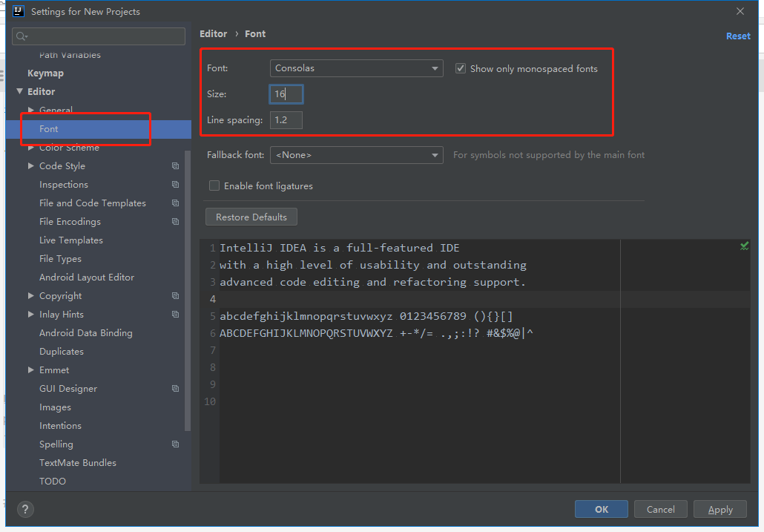Click the IntelliJ IDEA logo in title bar

(x=19, y=11)
